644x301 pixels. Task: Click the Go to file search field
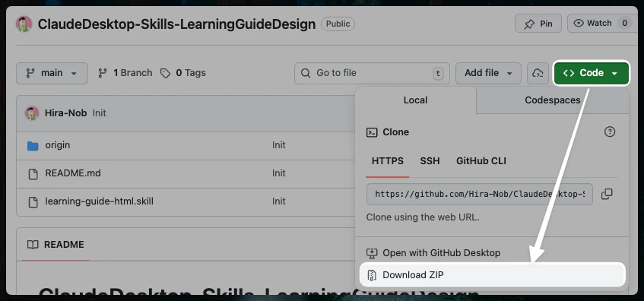tap(372, 73)
